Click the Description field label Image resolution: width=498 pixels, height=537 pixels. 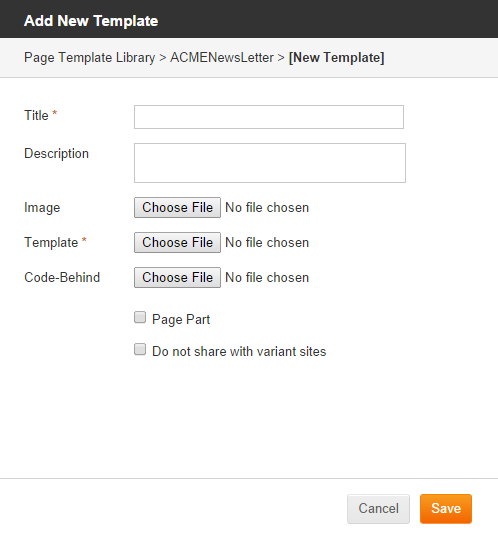57,154
